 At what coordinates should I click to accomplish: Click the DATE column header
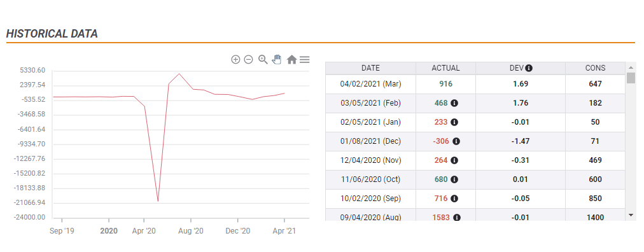point(370,68)
